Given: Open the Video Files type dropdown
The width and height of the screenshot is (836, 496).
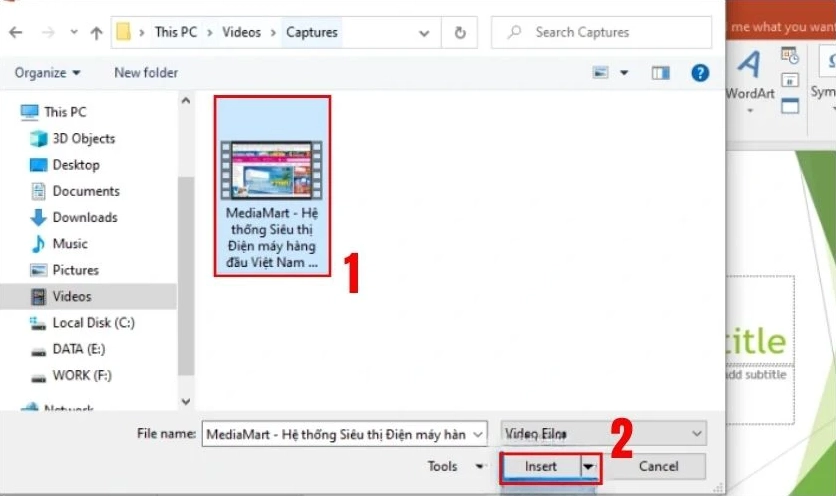Looking at the screenshot, I should [x=604, y=433].
